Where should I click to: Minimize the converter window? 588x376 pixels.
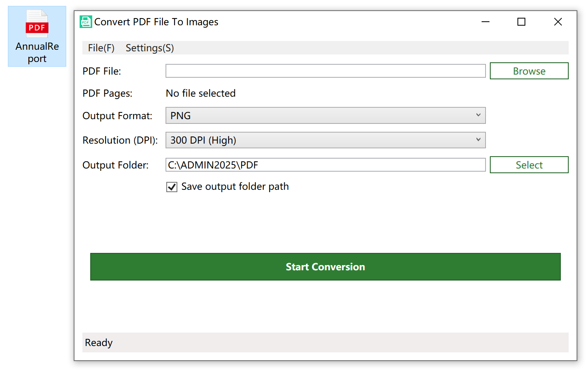(x=485, y=22)
